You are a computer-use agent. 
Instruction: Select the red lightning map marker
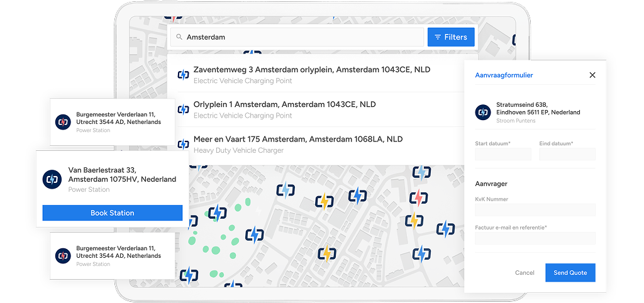[418, 199]
